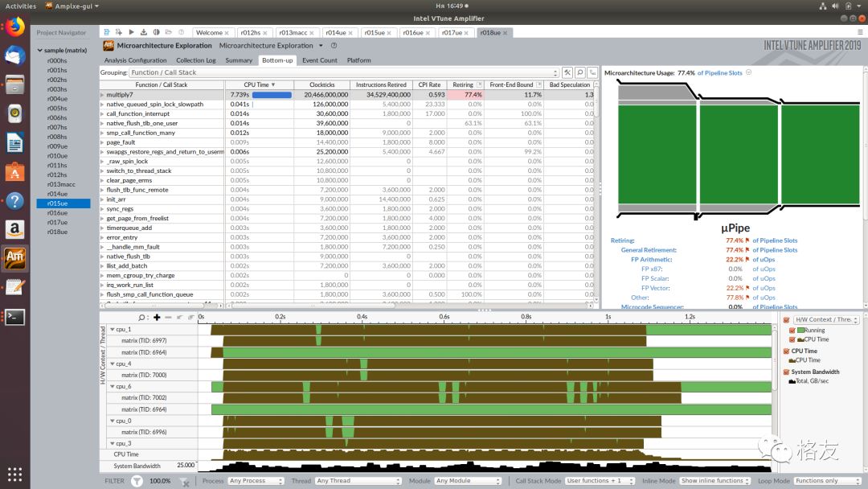Launch Firefox from the dock

click(15, 27)
